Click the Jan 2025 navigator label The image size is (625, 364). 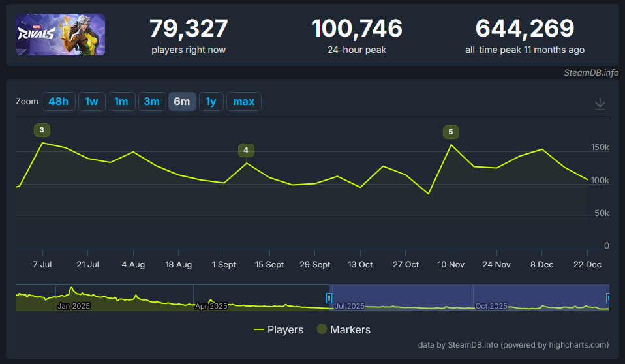click(x=73, y=306)
